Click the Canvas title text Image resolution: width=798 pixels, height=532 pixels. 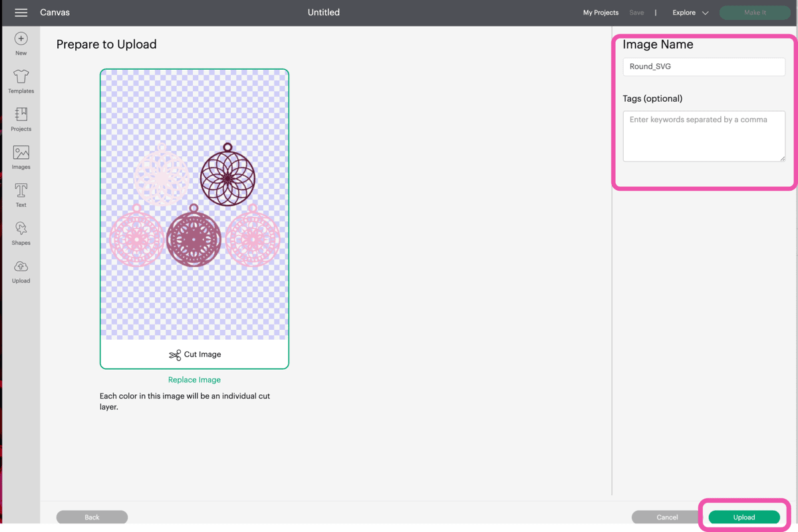pyautogui.click(x=55, y=13)
